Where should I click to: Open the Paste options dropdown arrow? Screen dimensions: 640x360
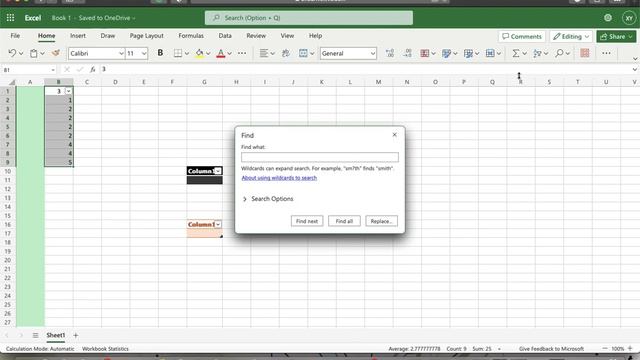(x=42, y=53)
